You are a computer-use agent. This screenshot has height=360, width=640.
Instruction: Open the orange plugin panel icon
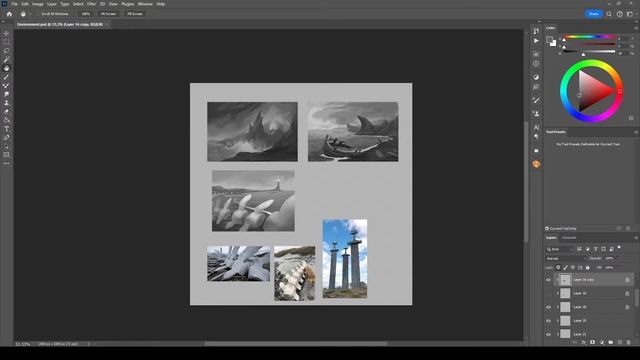536,164
